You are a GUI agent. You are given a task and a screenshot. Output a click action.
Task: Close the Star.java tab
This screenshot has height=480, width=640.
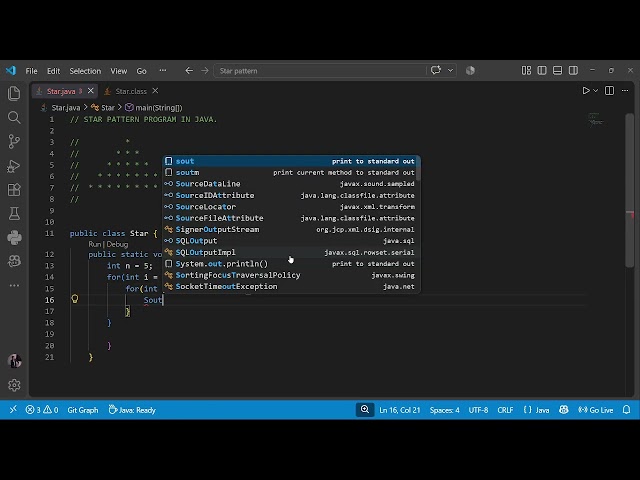91,91
